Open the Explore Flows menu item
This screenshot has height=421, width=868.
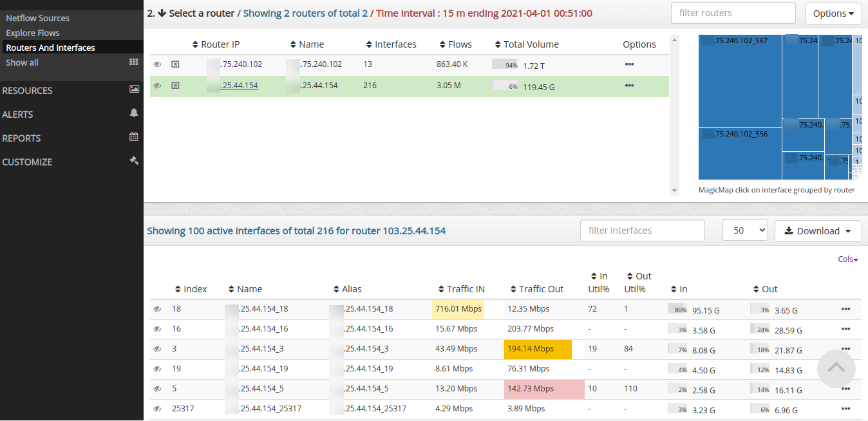click(x=33, y=33)
